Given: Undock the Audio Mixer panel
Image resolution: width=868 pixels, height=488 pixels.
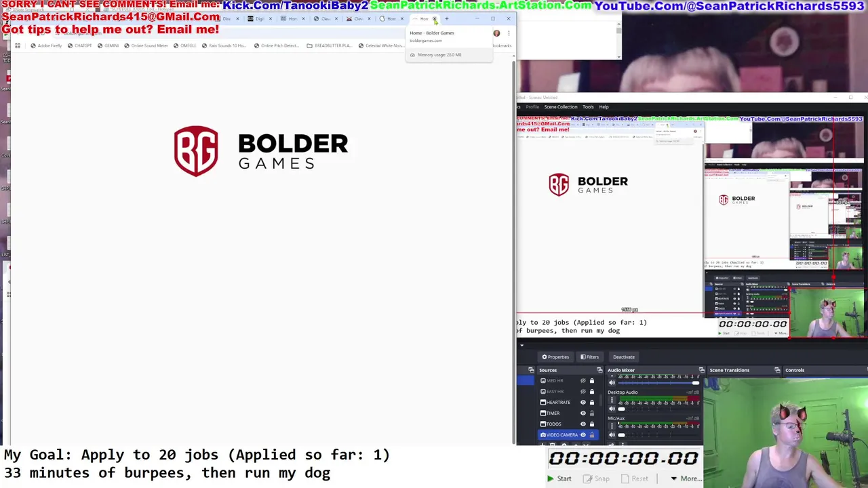Looking at the screenshot, I should click(702, 370).
